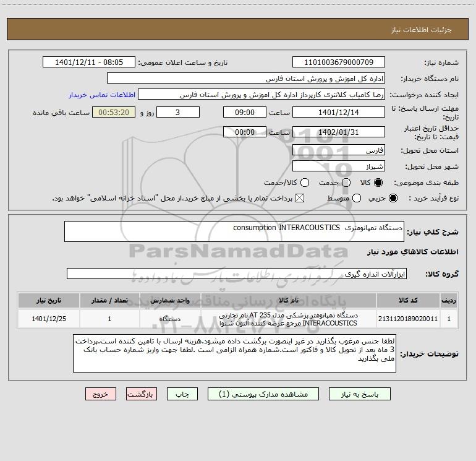Click the کد کالا column header

[x=408, y=300]
